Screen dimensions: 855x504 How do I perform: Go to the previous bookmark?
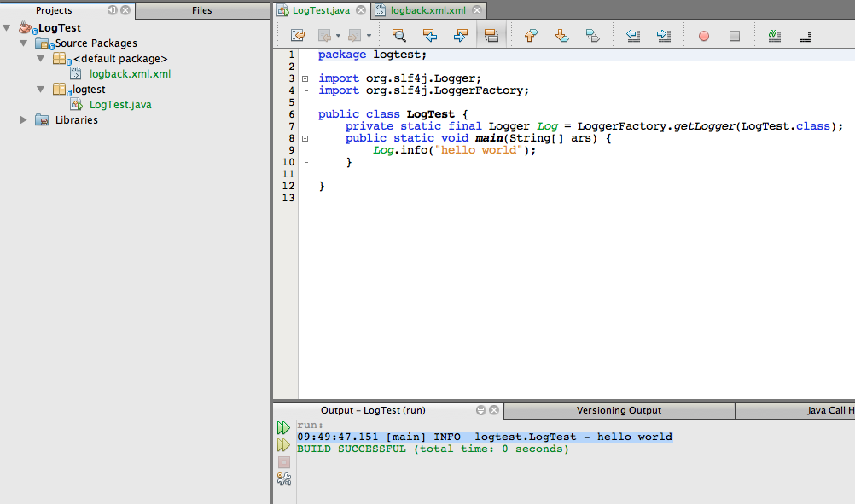tap(531, 36)
